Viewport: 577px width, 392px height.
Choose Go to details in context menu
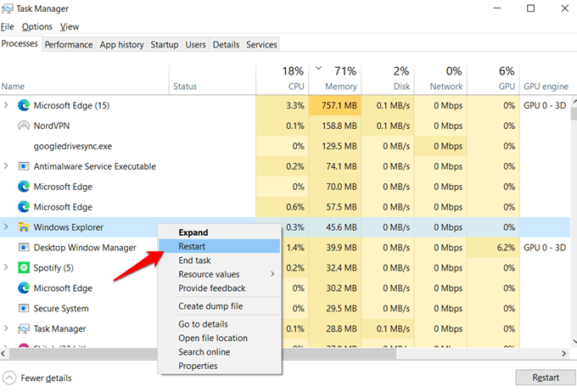(x=219, y=324)
